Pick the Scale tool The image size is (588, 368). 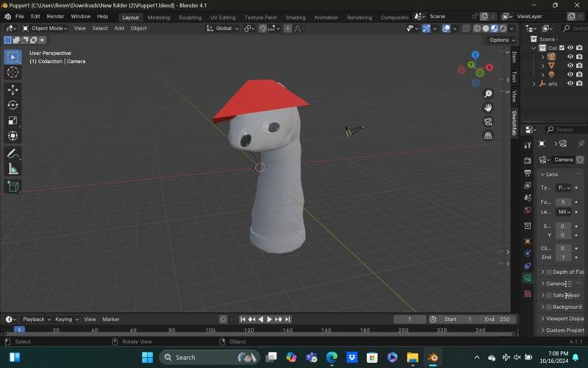pos(12,121)
